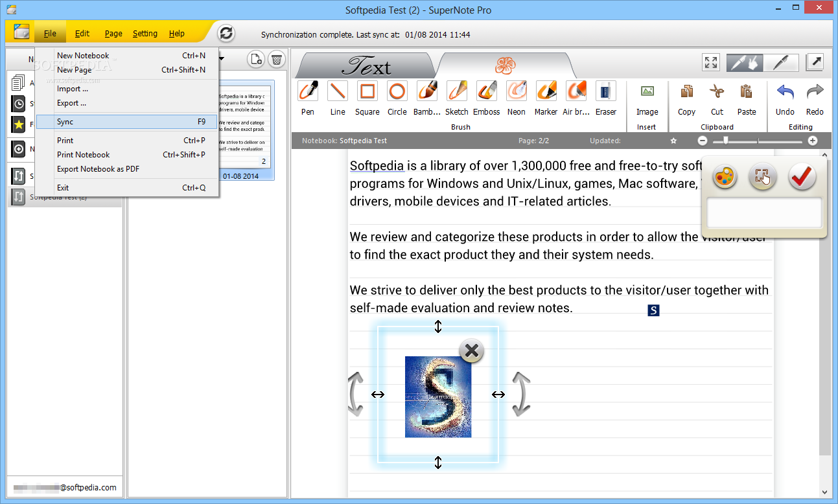This screenshot has height=504, width=838.
Task: Add a new page with page-plus icon
Action: coord(256,60)
